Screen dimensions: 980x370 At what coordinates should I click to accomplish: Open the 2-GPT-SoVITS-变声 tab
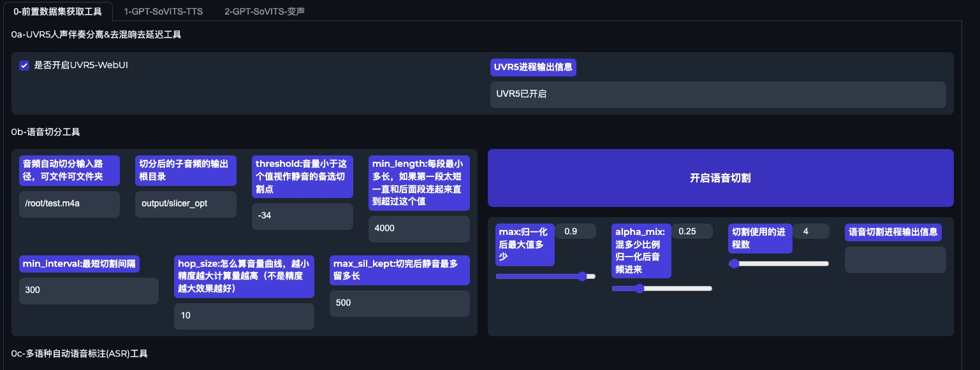(x=264, y=11)
